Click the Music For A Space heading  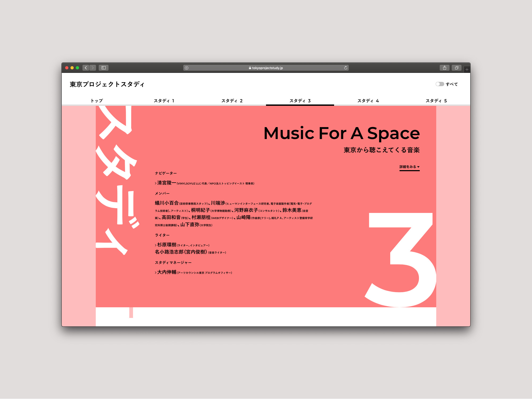tap(341, 133)
